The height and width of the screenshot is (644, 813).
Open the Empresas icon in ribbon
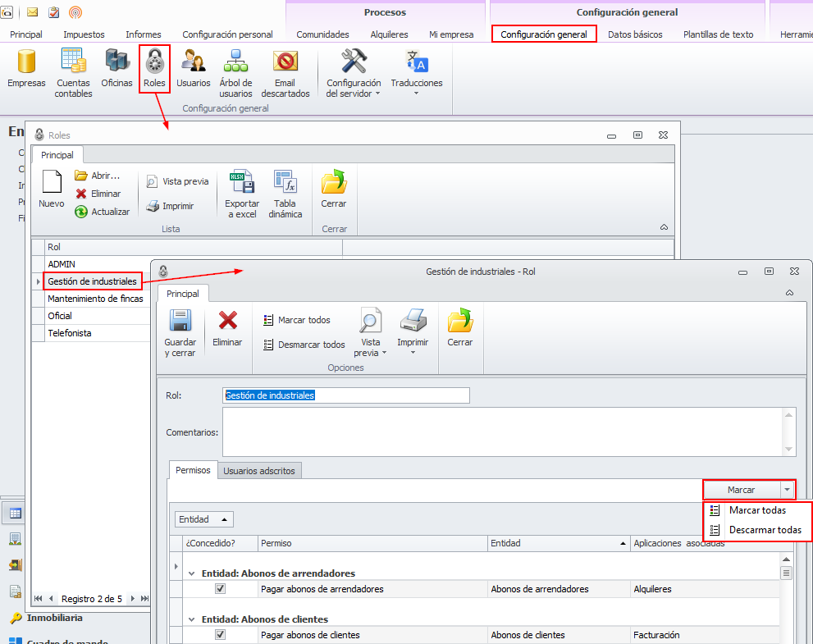tap(26, 62)
